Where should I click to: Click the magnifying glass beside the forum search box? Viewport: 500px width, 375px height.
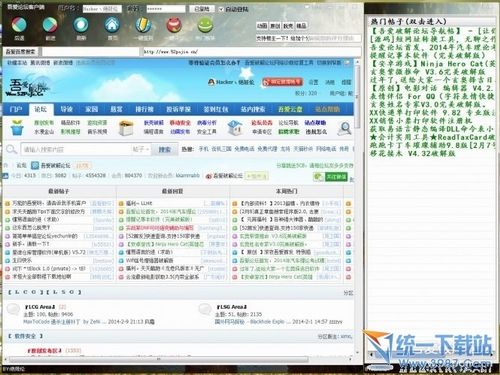coord(11,149)
